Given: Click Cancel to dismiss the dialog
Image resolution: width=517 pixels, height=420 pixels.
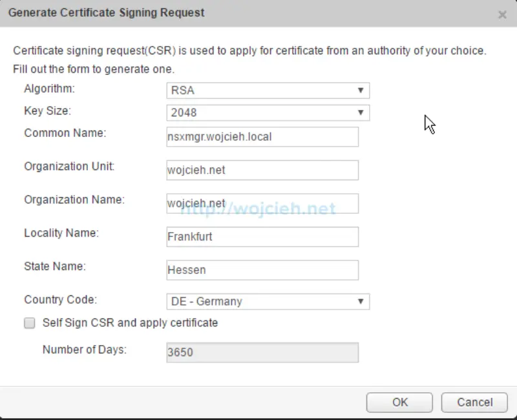Looking at the screenshot, I should 474,401.
